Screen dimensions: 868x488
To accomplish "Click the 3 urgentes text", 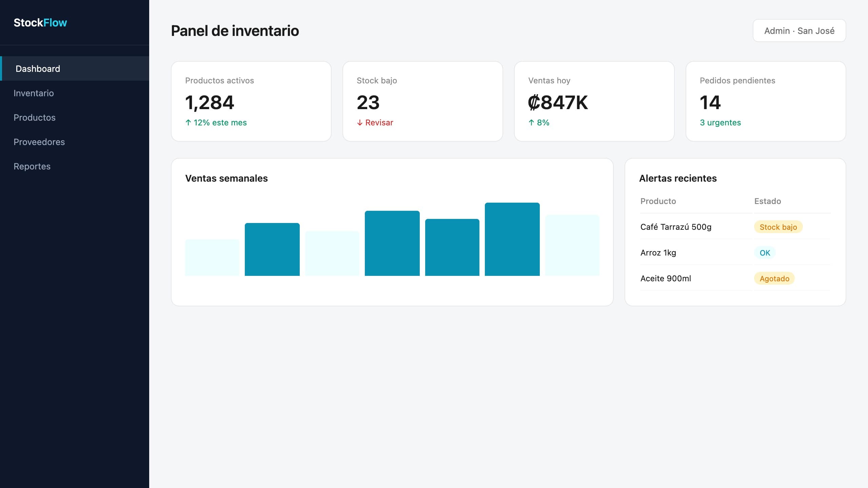I will click(721, 123).
